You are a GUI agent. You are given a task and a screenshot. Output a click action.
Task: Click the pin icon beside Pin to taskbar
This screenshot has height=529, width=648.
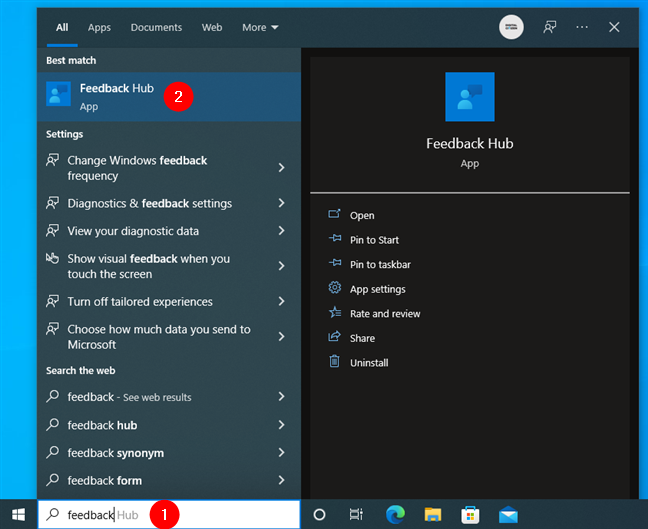click(335, 262)
